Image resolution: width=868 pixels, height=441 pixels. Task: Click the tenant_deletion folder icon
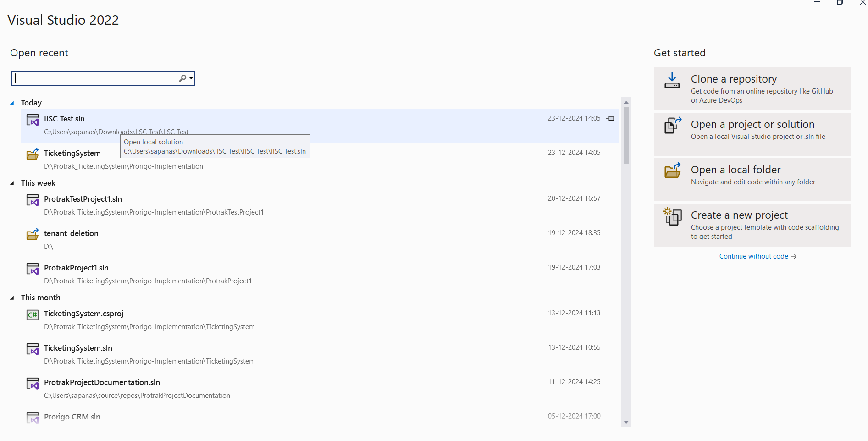point(32,234)
